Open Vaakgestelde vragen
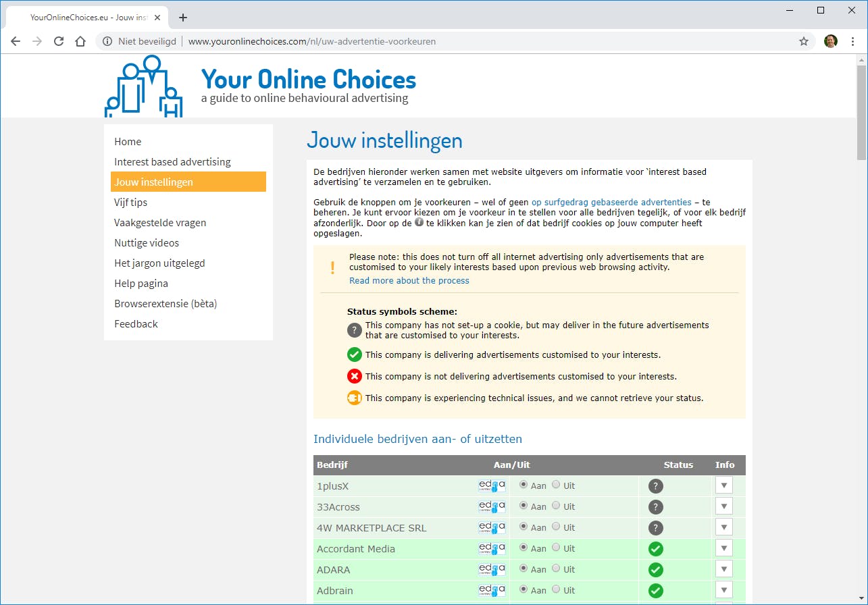This screenshot has width=868, height=605. click(x=188, y=223)
